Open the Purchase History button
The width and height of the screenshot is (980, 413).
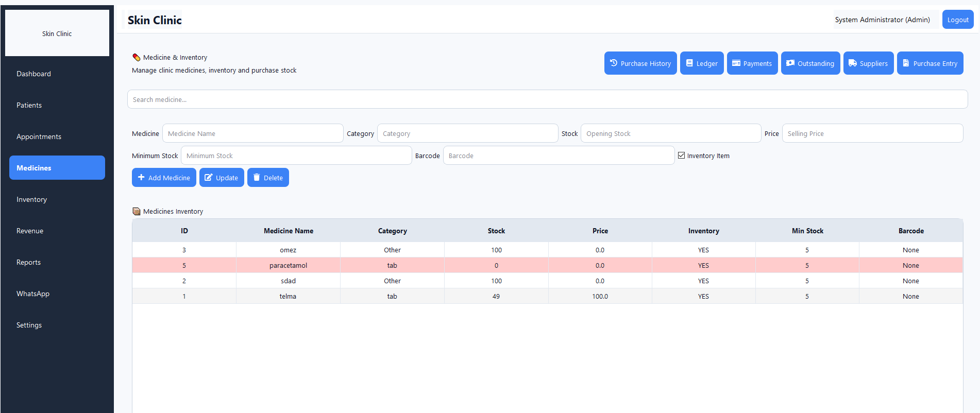tap(640, 63)
